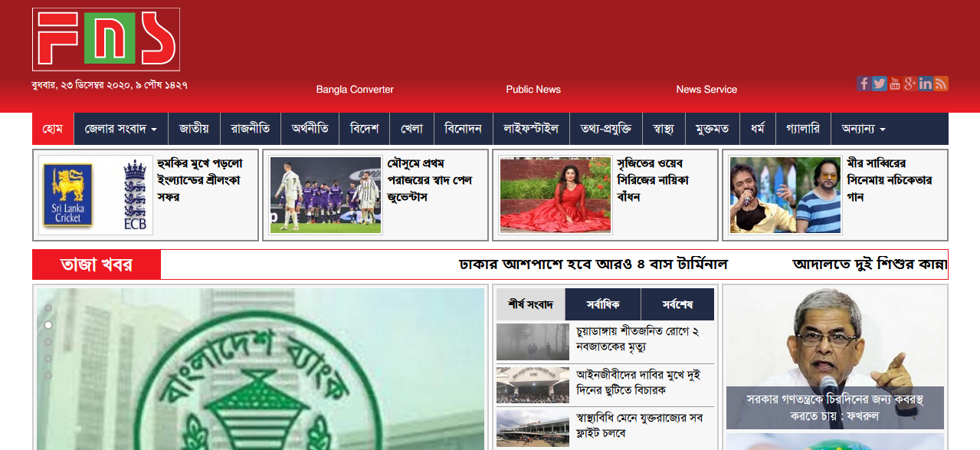980x450 pixels.
Task: Switch to the সর্বশেষ tab
Action: (677, 304)
